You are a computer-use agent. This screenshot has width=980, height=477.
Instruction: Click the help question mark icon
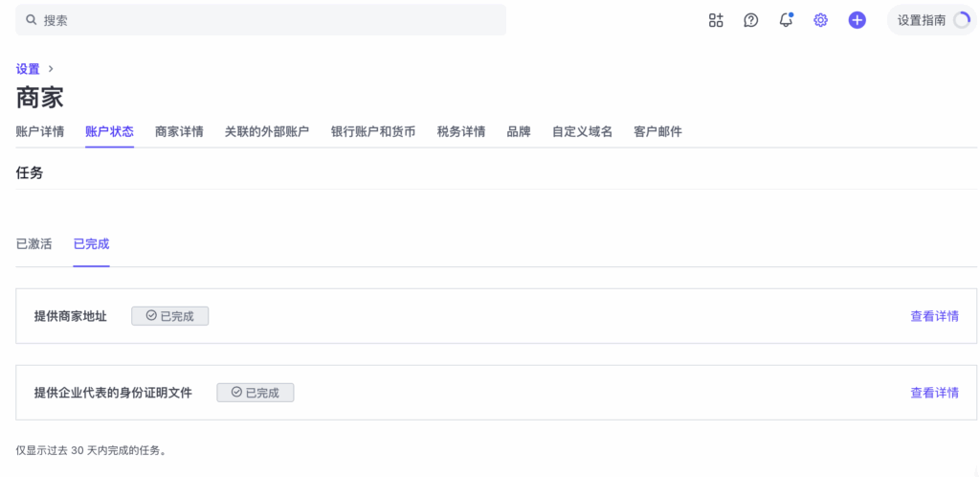751,20
